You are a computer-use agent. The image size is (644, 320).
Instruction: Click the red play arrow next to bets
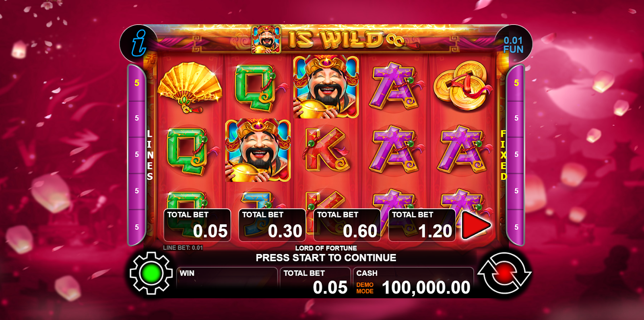[476, 225]
